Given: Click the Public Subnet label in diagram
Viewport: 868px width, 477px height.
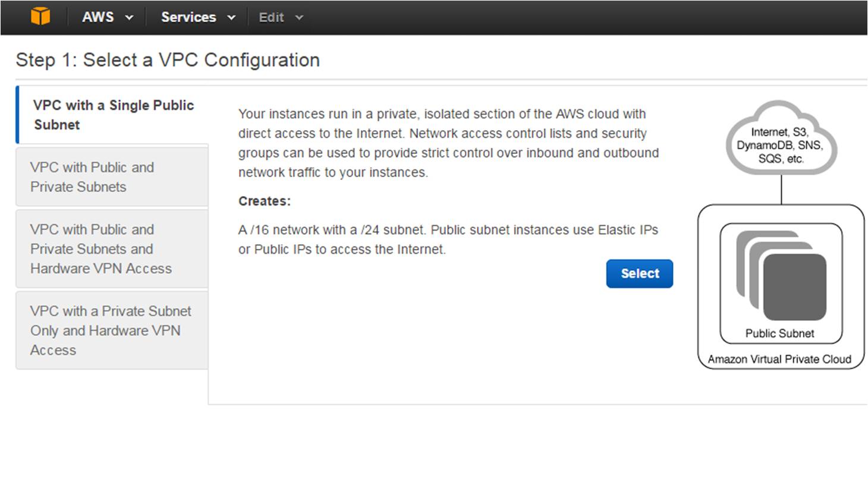Looking at the screenshot, I should click(780, 333).
